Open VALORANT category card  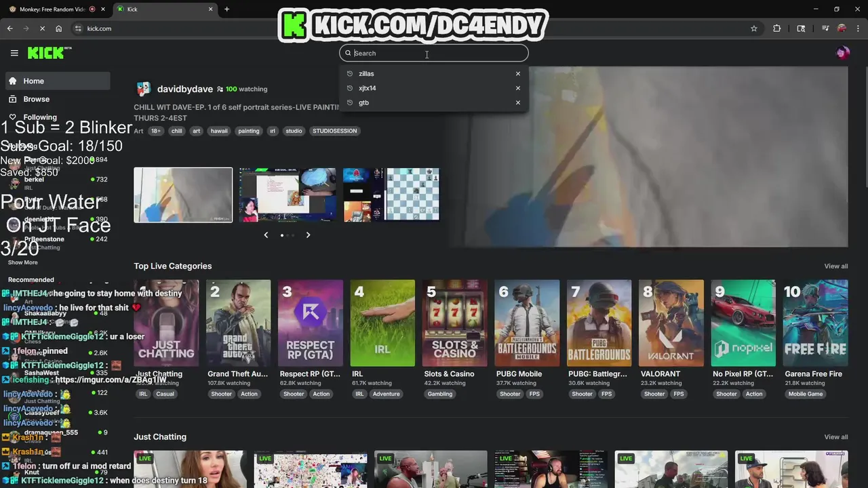[x=671, y=323]
